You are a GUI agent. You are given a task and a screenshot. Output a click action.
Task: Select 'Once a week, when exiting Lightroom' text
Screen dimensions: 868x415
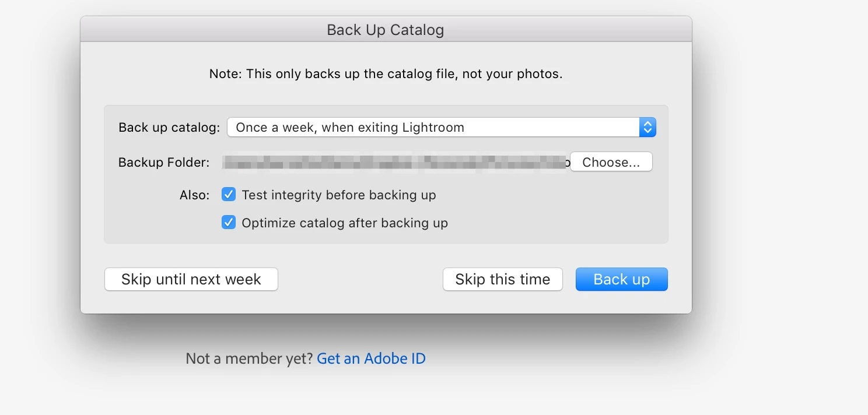coord(350,128)
